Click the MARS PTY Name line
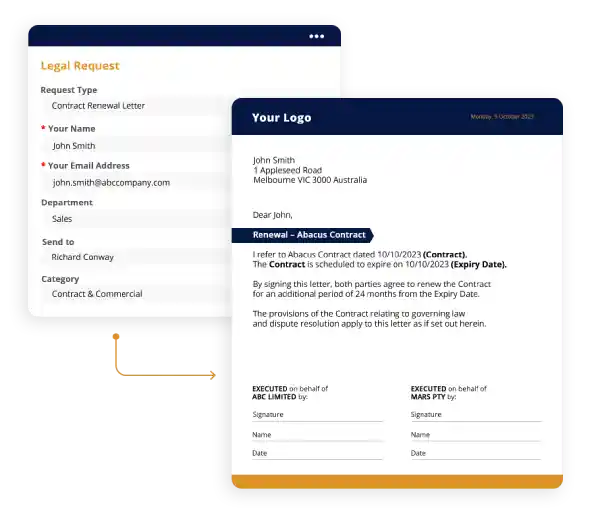600x515 pixels. pyautogui.click(x=476, y=435)
